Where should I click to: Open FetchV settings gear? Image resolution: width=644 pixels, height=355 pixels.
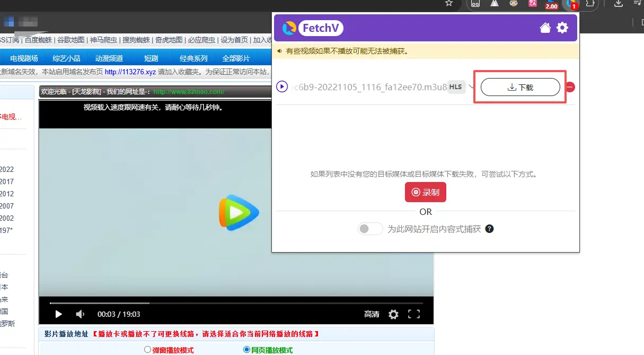point(562,28)
